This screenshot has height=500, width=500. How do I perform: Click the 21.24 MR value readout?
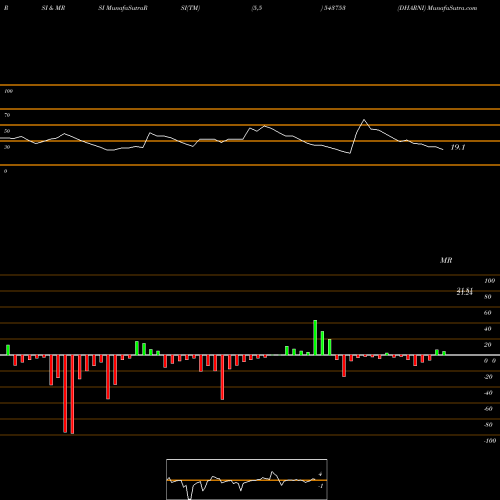(465, 292)
